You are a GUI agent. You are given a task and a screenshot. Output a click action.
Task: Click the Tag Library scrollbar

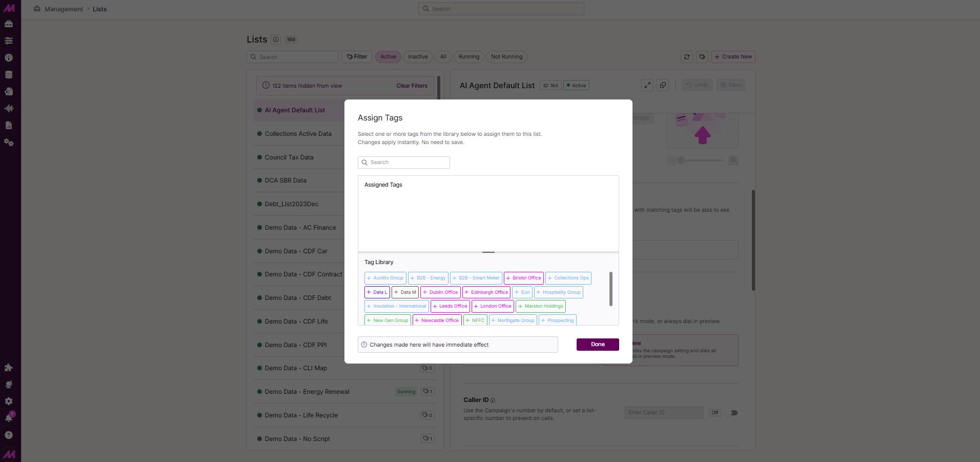coord(610,289)
